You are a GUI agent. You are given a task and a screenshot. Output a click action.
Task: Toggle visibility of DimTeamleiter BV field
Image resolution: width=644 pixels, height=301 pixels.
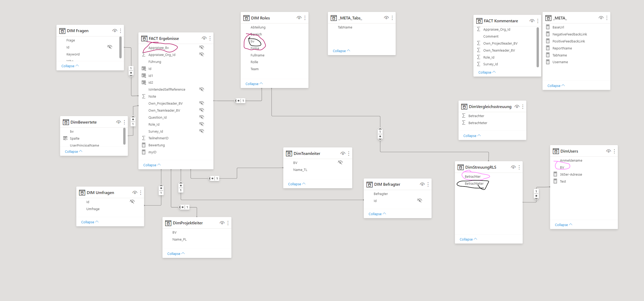(x=340, y=162)
